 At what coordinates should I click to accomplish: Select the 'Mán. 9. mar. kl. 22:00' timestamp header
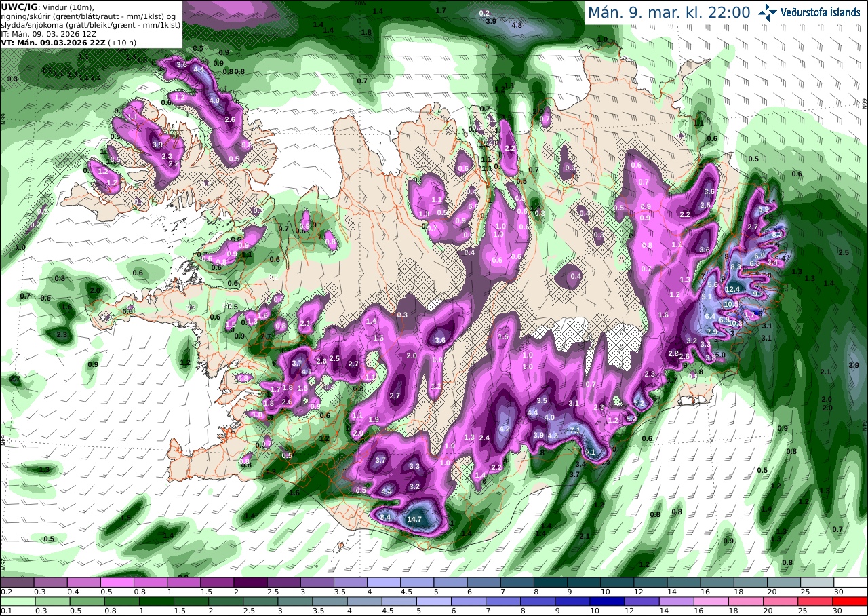tap(669, 12)
